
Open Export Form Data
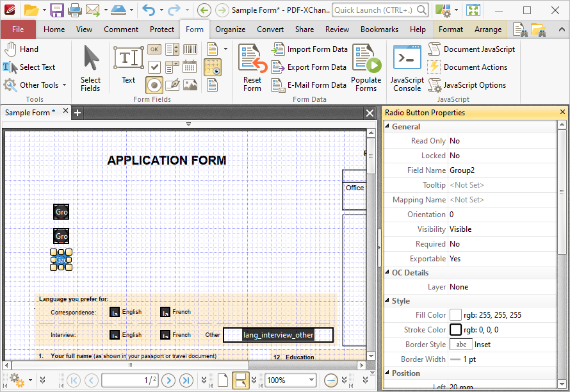(x=309, y=67)
